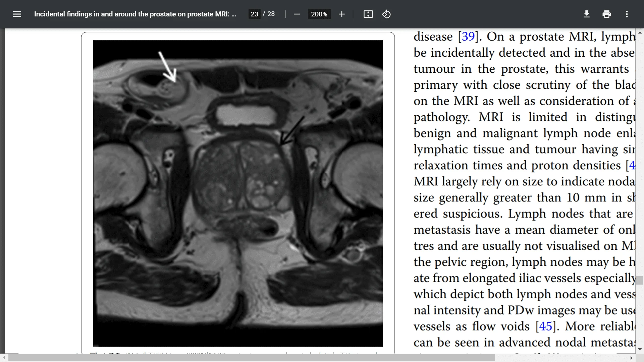Click the horizontal scrollbar thumb
644x362 pixels.
(252, 358)
